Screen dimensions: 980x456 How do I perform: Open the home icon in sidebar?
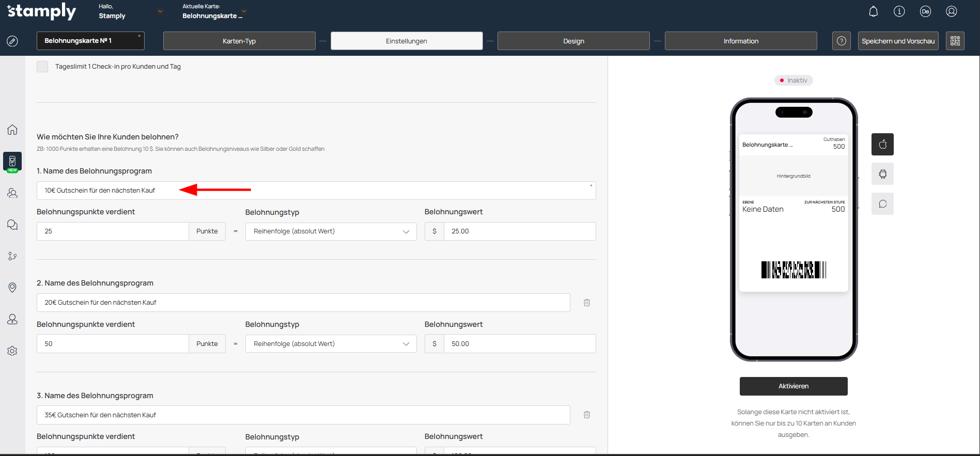click(x=12, y=130)
